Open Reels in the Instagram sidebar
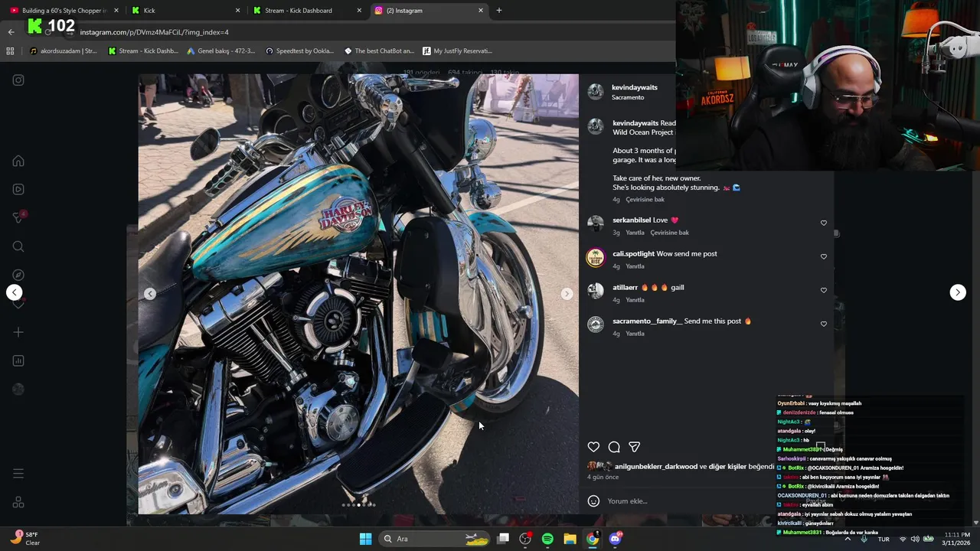This screenshot has height=551, width=980. pyautogui.click(x=18, y=189)
